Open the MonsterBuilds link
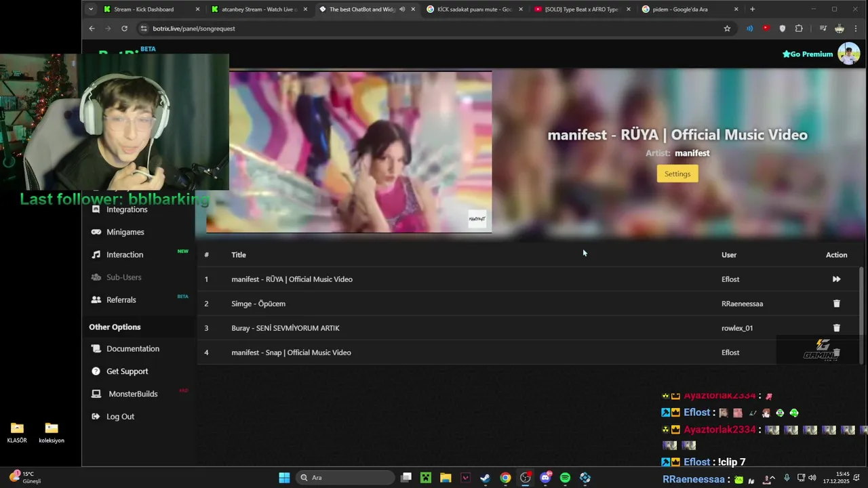Image resolution: width=868 pixels, height=488 pixels. coord(133,394)
